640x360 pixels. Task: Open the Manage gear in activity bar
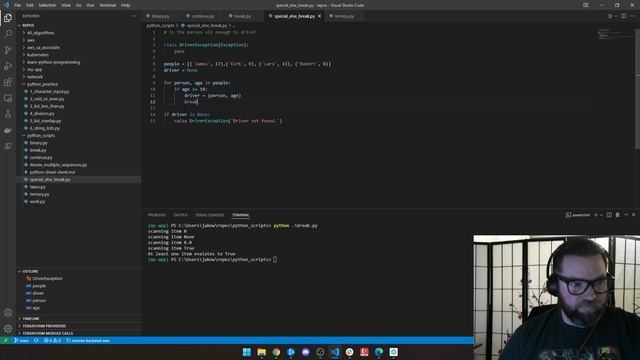(x=8, y=329)
